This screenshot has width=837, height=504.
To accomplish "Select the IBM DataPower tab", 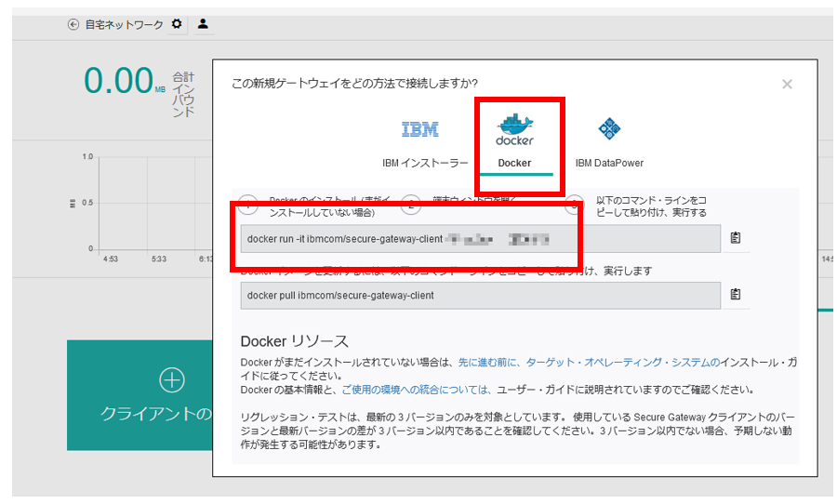I will pyautogui.click(x=609, y=143).
